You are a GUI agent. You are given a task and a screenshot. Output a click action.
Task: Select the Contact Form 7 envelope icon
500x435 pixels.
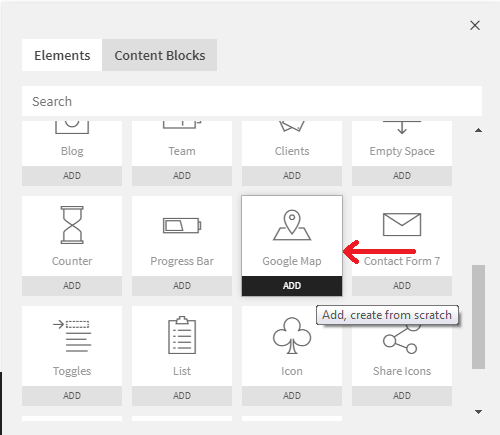402,224
